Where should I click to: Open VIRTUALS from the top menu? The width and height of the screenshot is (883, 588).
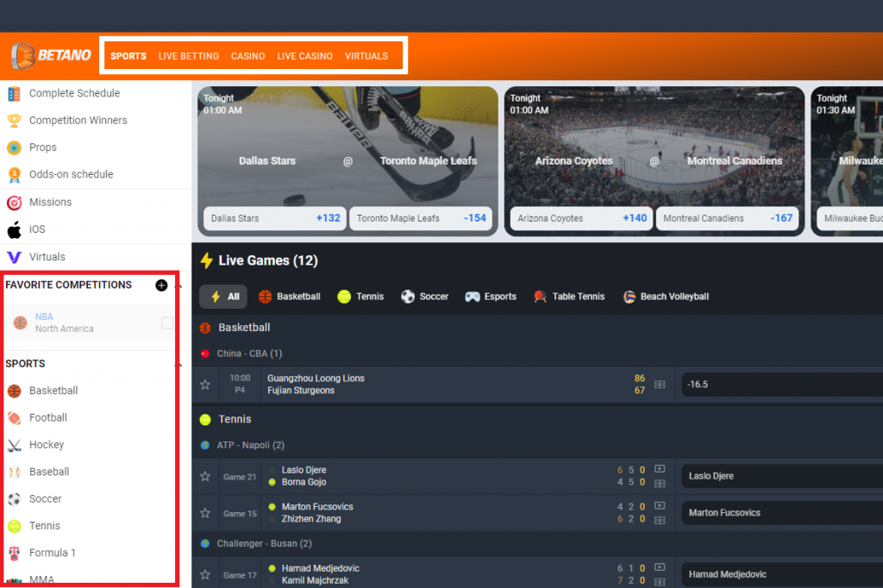pyautogui.click(x=366, y=56)
